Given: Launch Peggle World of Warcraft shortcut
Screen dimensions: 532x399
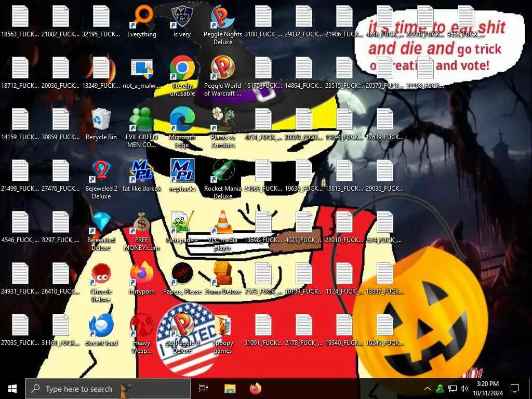Looking at the screenshot, I should 223,76.
